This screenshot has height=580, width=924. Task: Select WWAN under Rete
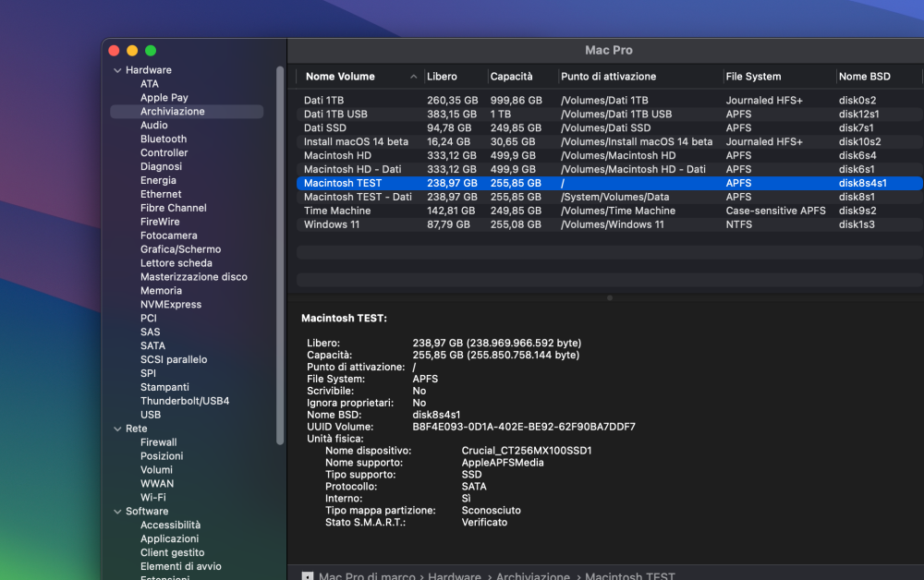[x=157, y=484]
